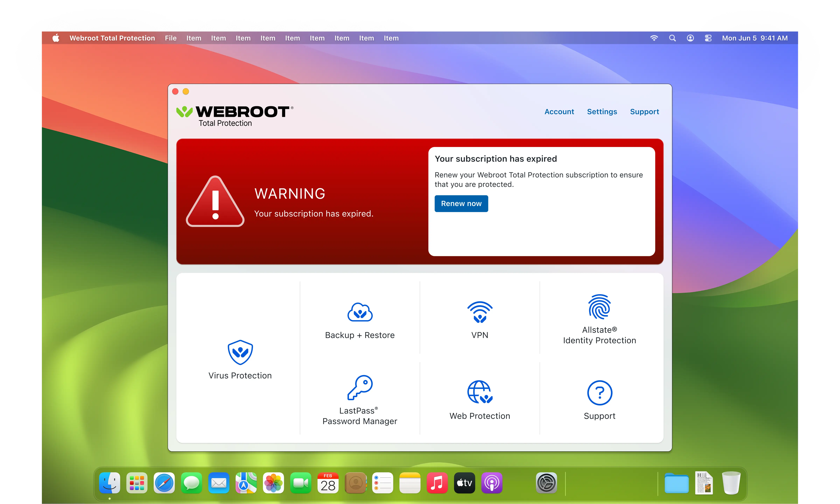Viewport: 840px width, 504px height.
Task: Click the red warning triangle icon
Action: coord(215,201)
